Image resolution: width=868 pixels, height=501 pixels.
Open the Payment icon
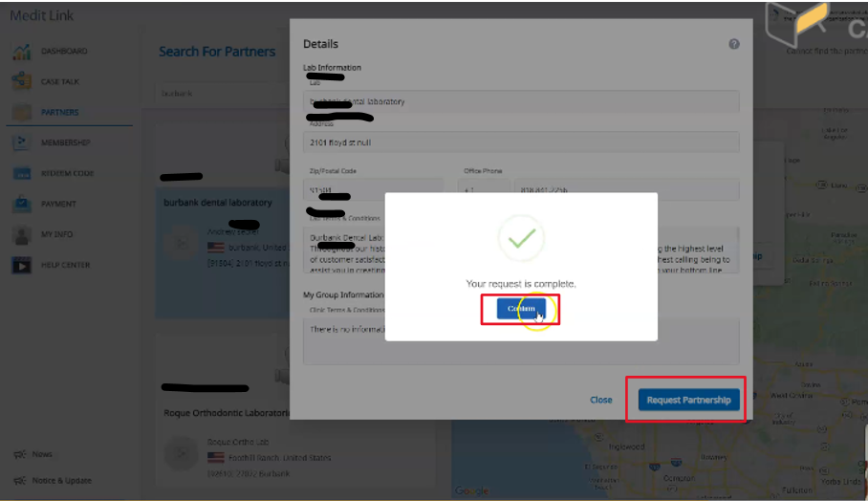tap(22, 204)
